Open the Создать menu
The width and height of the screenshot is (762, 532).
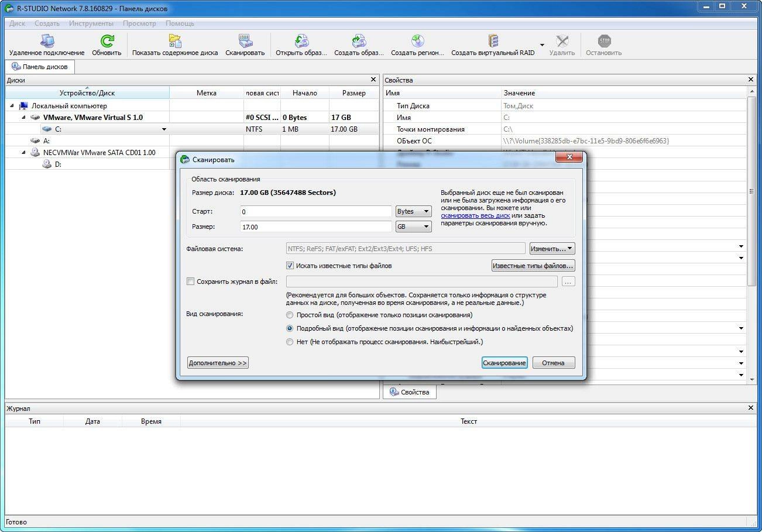pyautogui.click(x=47, y=23)
